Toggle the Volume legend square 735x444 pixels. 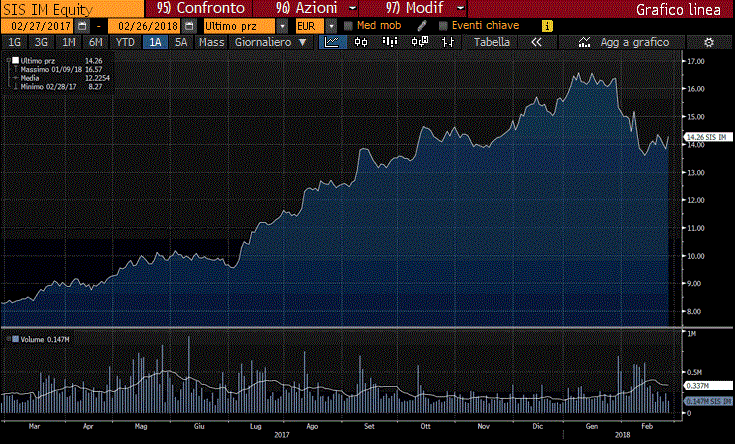click(x=15, y=339)
